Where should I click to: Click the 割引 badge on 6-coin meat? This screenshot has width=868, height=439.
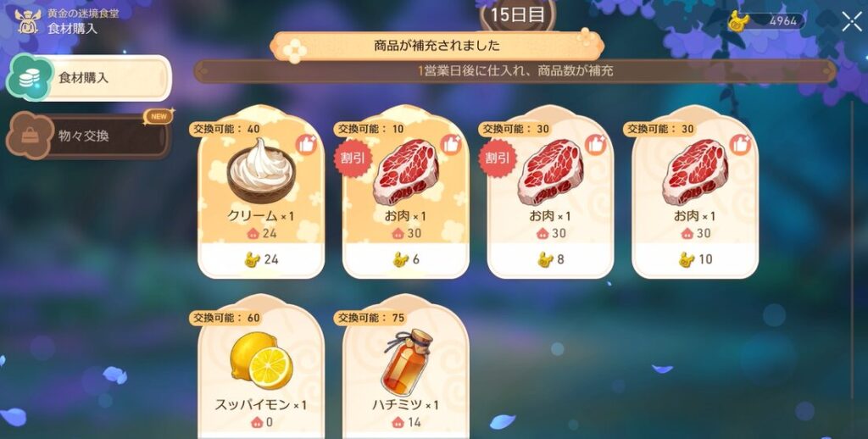pyautogui.click(x=352, y=158)
